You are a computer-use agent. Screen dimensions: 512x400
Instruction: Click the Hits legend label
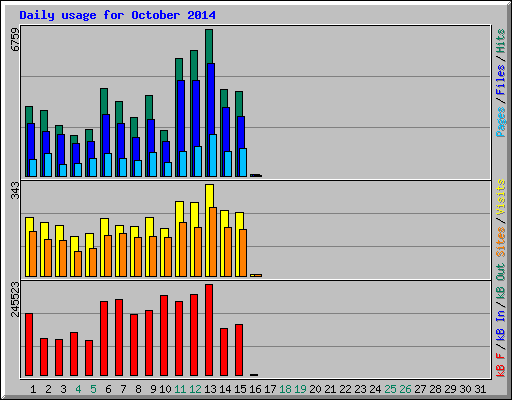point(501,41)
